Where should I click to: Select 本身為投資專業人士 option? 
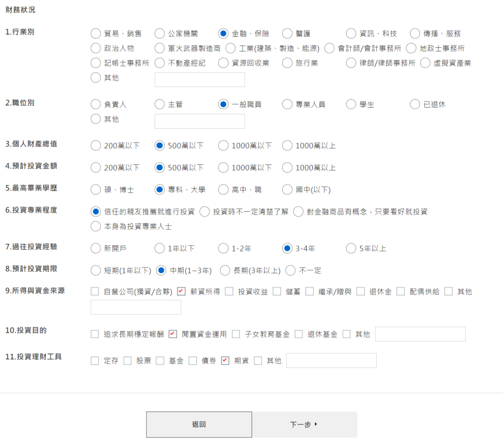[96, 226]
